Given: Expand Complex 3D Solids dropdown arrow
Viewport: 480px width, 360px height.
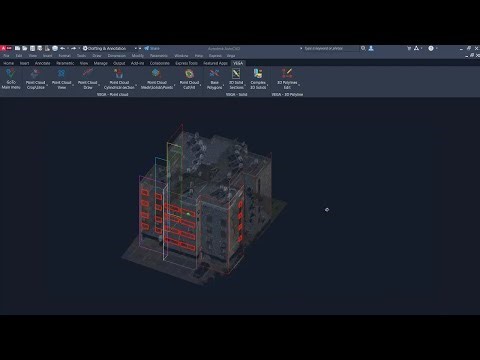Looking at the screenshot, I should pos(268,85).
